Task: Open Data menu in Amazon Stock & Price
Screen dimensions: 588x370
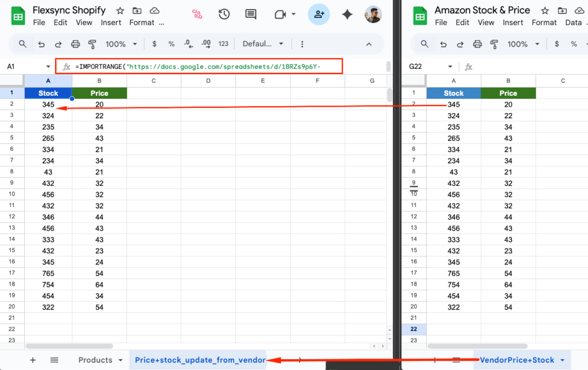Action: tap(573, 22)
